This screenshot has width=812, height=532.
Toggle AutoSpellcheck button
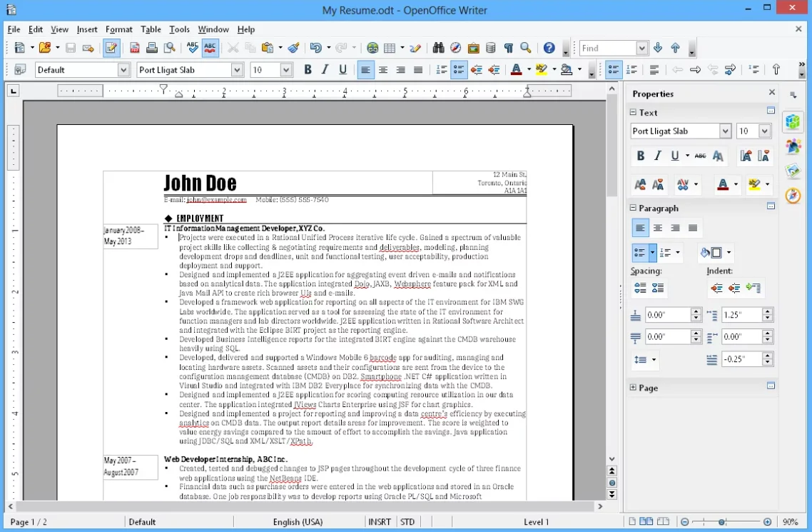210,49
